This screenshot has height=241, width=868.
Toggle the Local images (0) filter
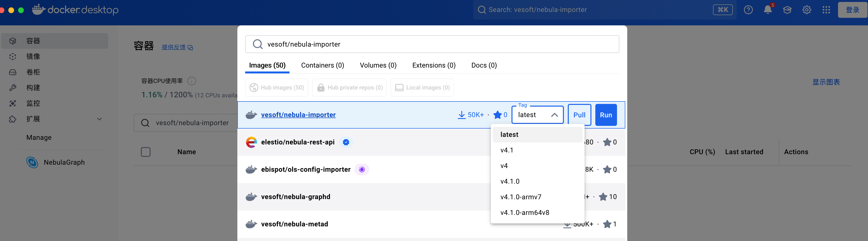pos(422,88)
